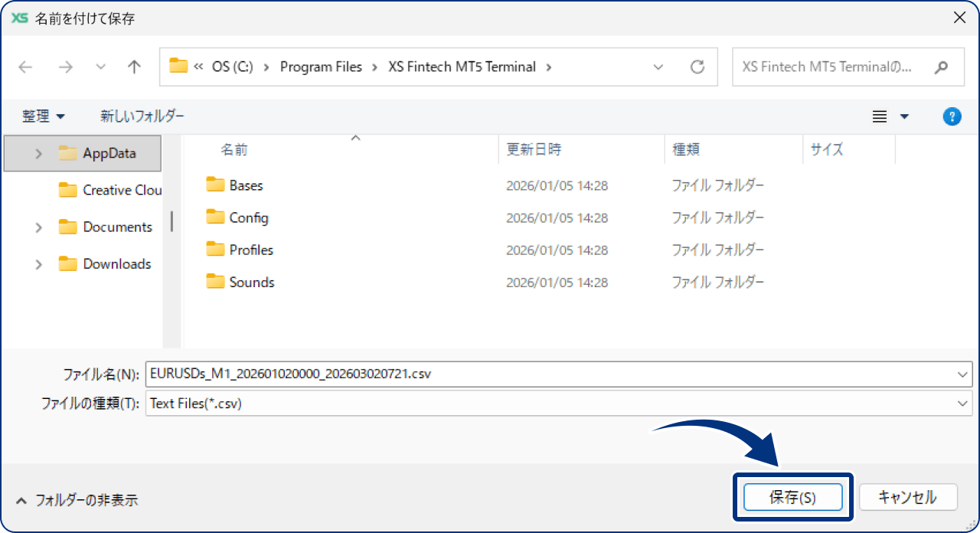Open the file type dropdown
980x533 pixels.
(x=962, y=404)
